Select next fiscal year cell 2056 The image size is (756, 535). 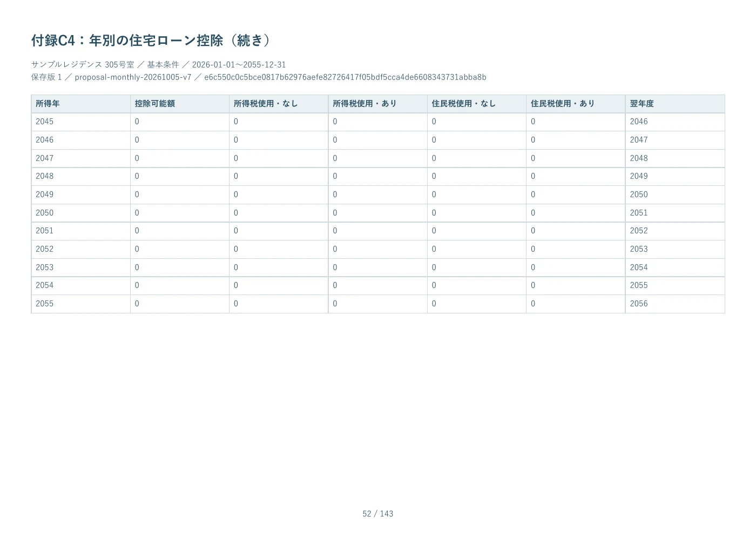[x=675, y=304]
